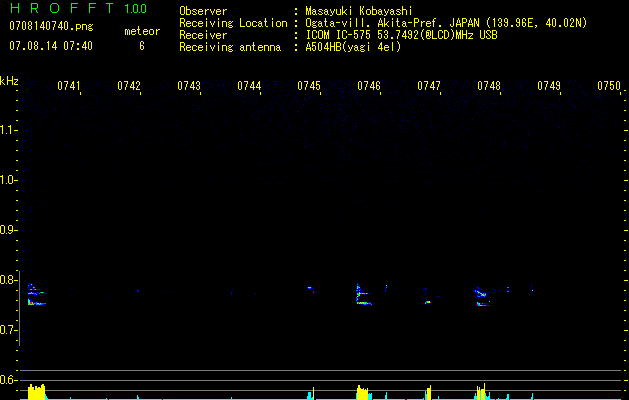Click the 0749 time axis marker
This screenshot has height=400, width=629.
point(549,86)
